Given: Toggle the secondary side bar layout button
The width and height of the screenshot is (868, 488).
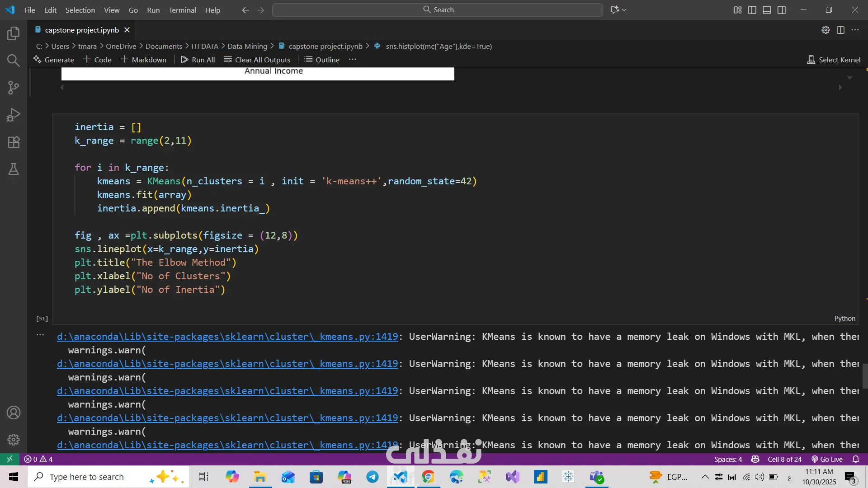Looking at the screenshot, I should 782,10.
